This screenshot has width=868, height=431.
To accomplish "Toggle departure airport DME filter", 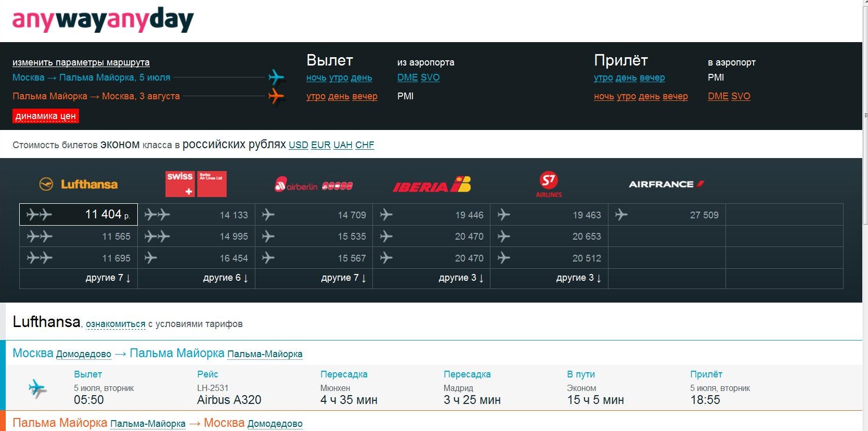I will pos(407,77).
